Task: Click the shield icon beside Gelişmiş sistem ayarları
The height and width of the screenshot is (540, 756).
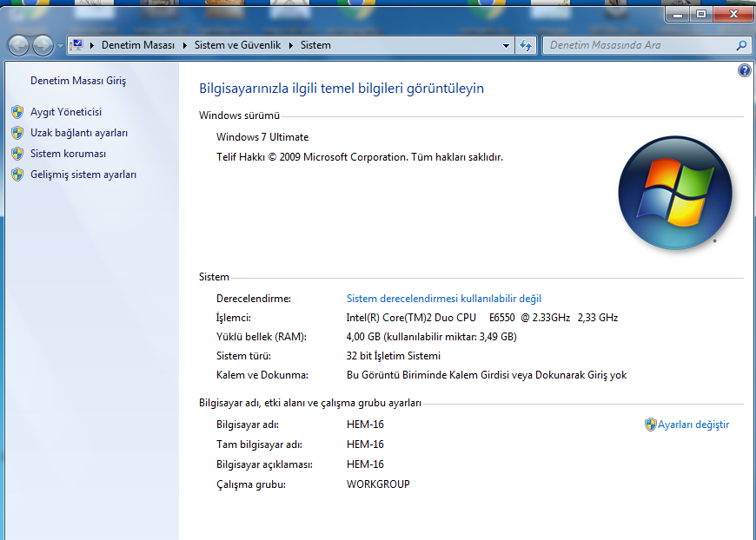Action: 17,175
